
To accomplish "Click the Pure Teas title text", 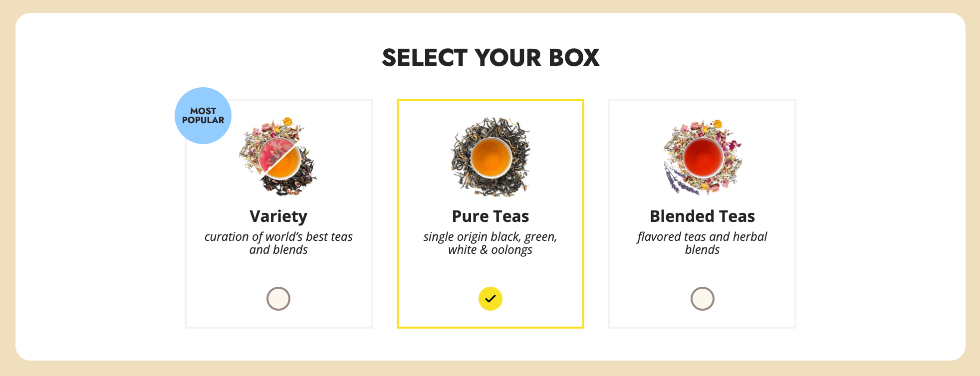I will click(490, 216).
